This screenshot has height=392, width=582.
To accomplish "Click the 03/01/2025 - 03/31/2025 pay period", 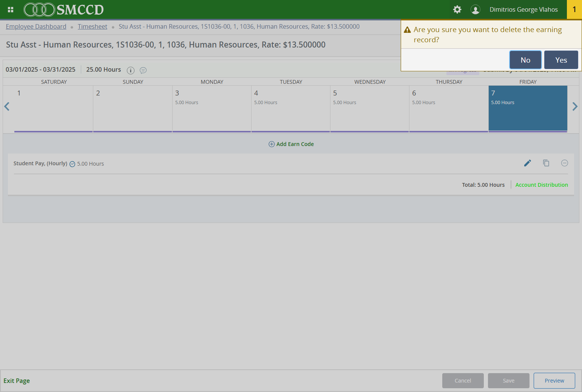I will point(40,69).
